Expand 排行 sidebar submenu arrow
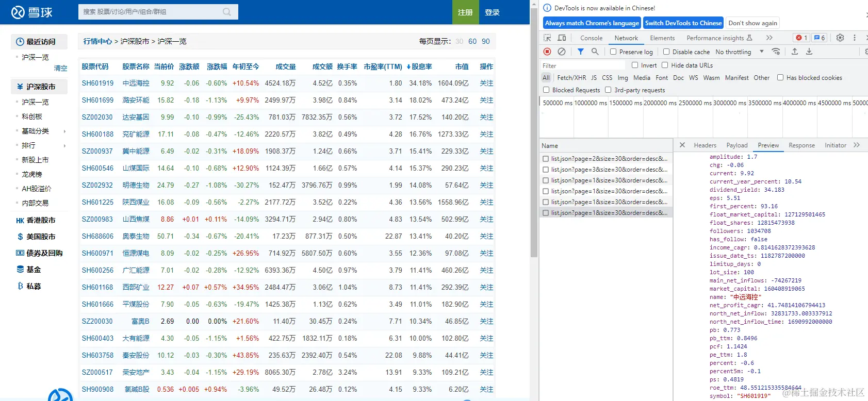The width and height of the screenshot is (868, 401). (x=64, y=146)
